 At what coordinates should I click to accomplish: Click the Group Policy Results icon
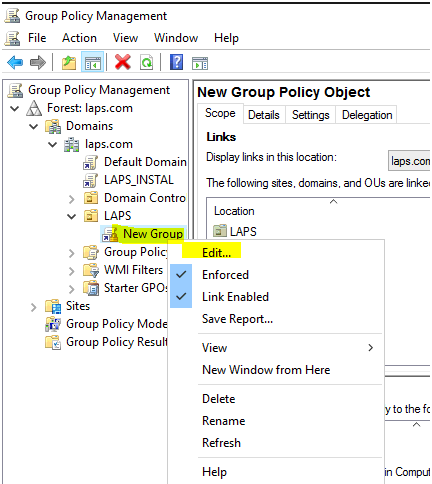(x=53, y=342)
